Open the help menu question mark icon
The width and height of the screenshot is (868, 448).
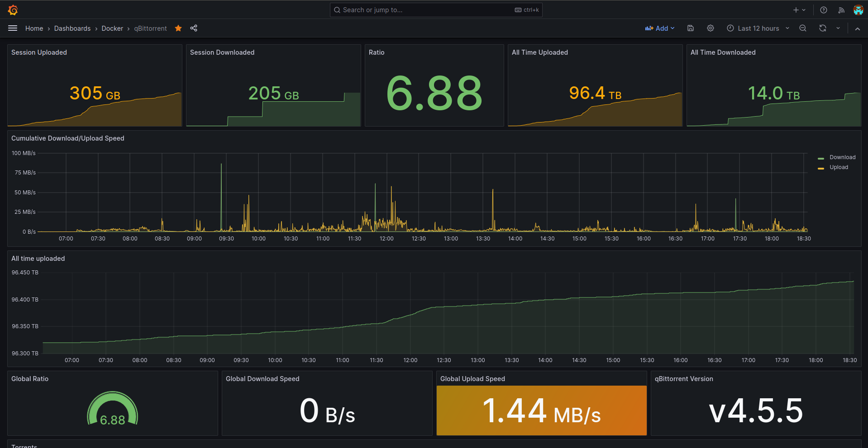pyautogui.click(x=823, y=9)
